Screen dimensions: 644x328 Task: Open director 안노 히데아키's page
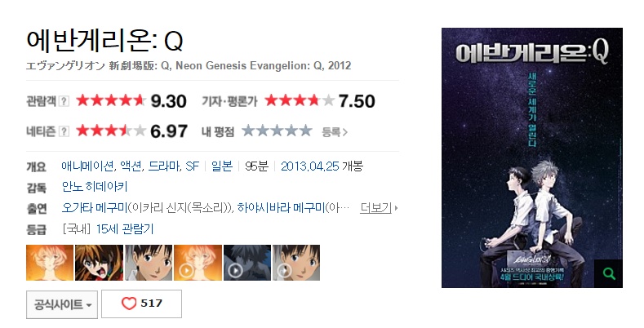(x=94, y=187)
